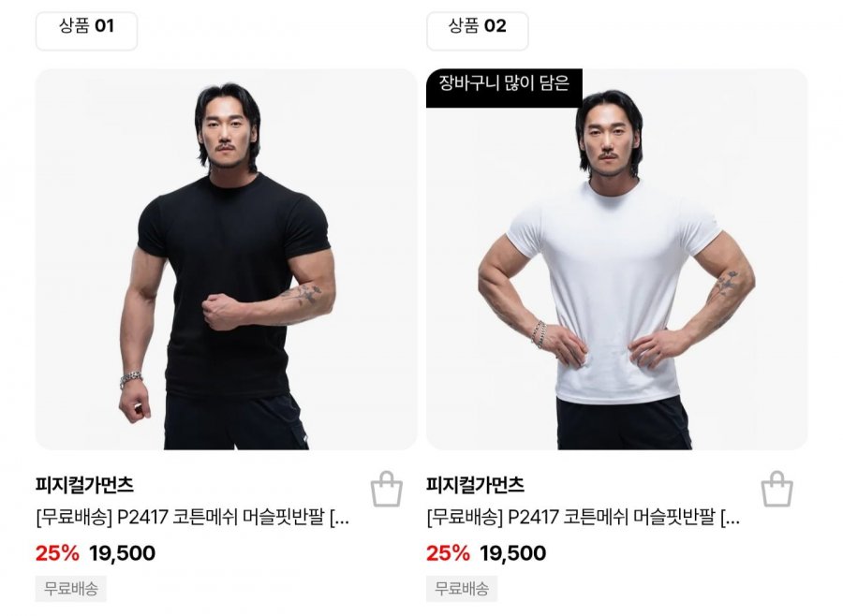Open the 피지컬가먼츠 brand link under product 02
843x616 pixels.
click(475, 485)
